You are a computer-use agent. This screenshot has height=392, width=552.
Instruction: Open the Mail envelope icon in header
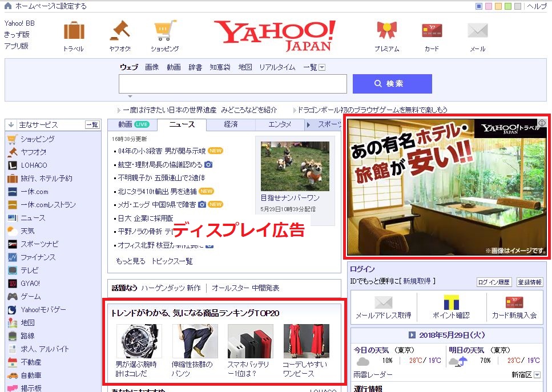tap(477, 31)
